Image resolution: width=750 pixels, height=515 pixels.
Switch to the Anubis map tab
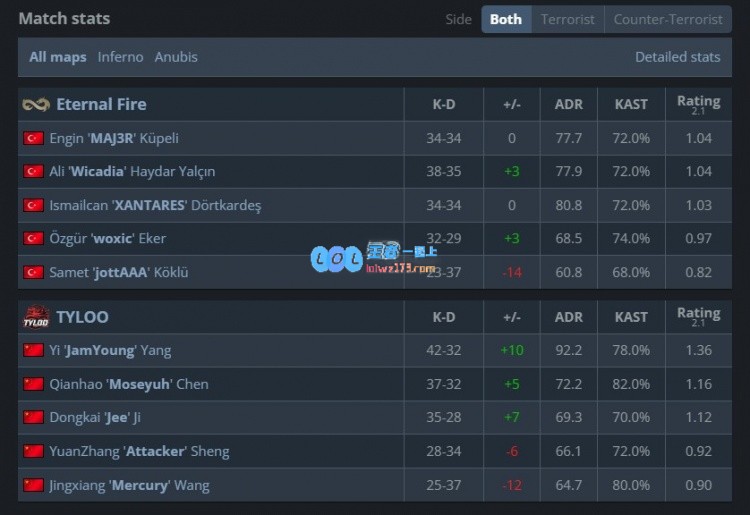click(x=176, y=57)
